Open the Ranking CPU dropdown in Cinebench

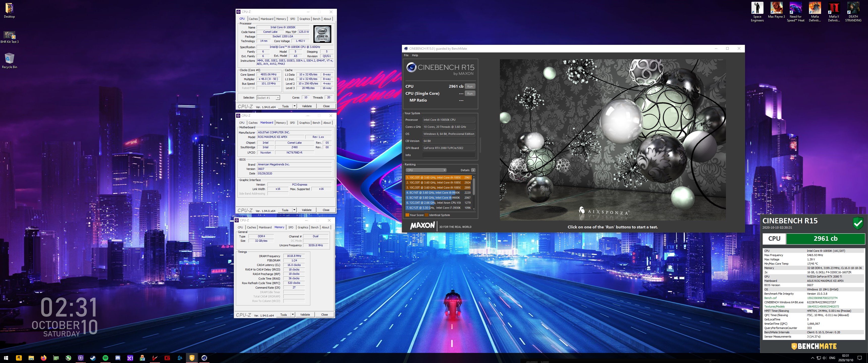point(426,170)
